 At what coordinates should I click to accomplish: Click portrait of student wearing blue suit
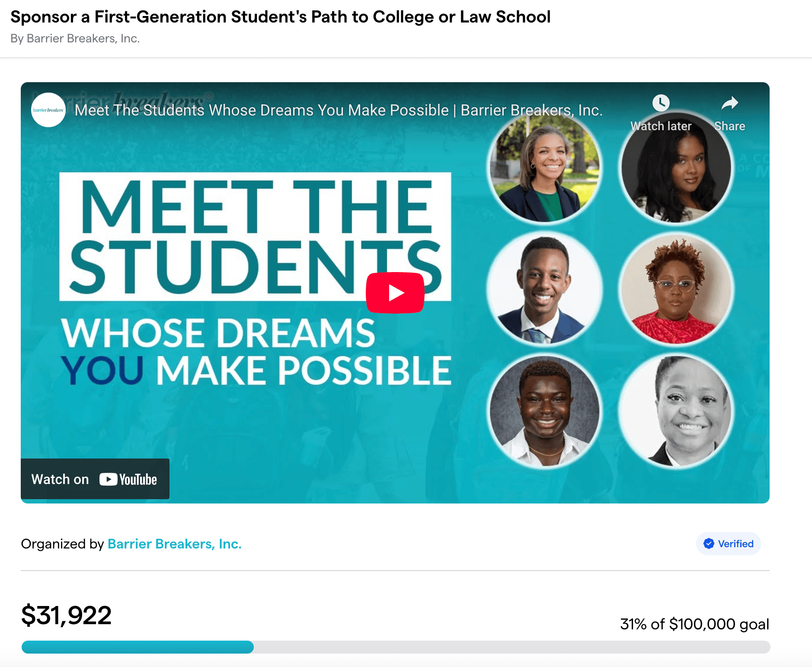[544, 290]
